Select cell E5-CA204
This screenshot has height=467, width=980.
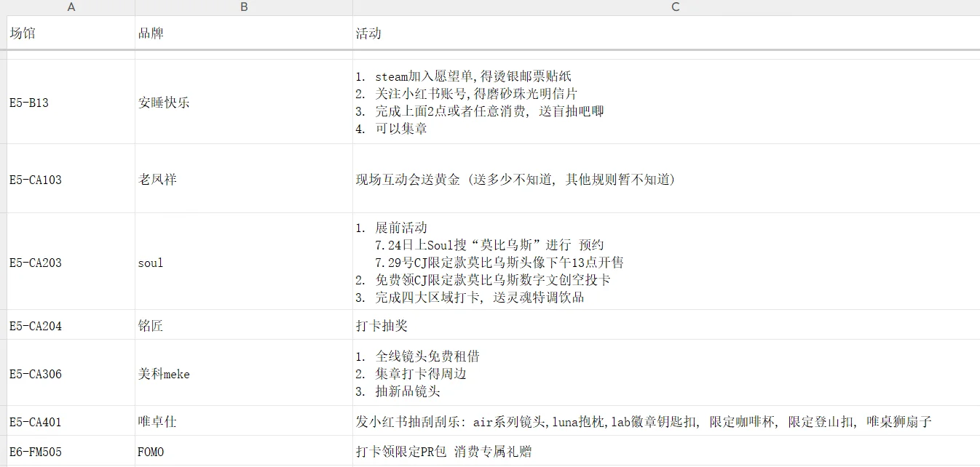point(71,325)
